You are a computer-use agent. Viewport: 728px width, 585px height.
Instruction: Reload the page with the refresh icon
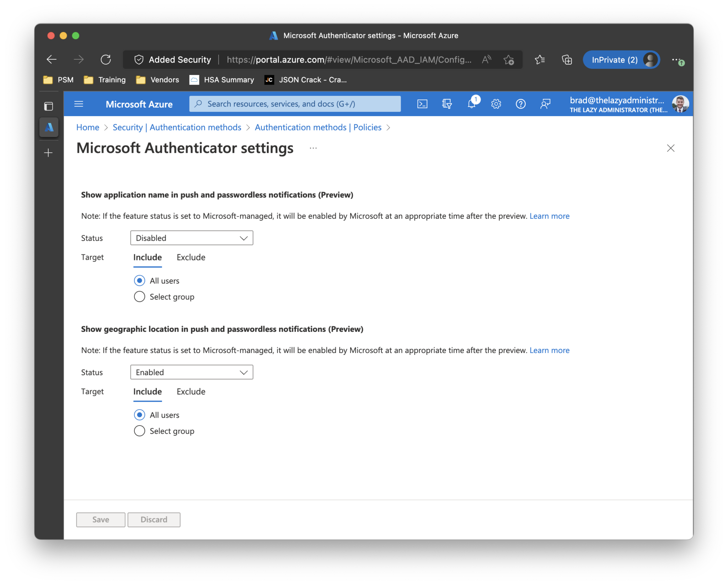pos(106,59)
